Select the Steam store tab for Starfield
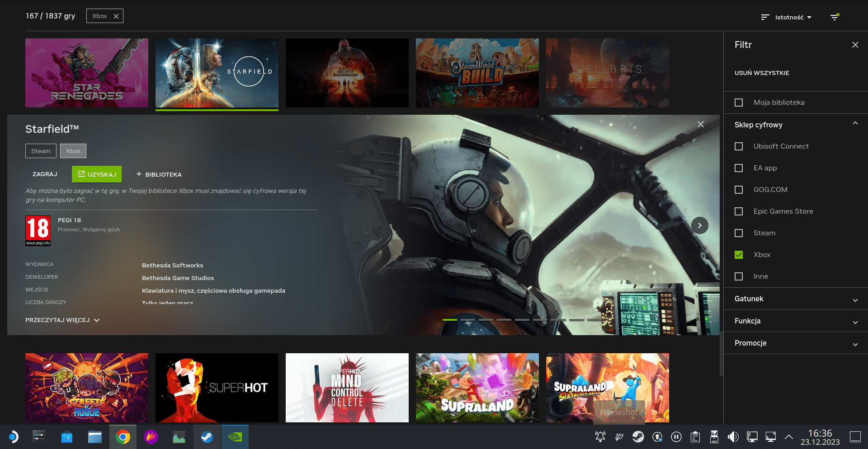This screenshot has height=449, width=868. tap(41, 151)
